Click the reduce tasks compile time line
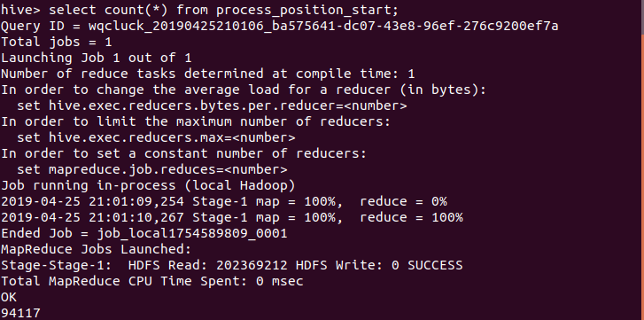The image size is (644, 320). [208, 74]
